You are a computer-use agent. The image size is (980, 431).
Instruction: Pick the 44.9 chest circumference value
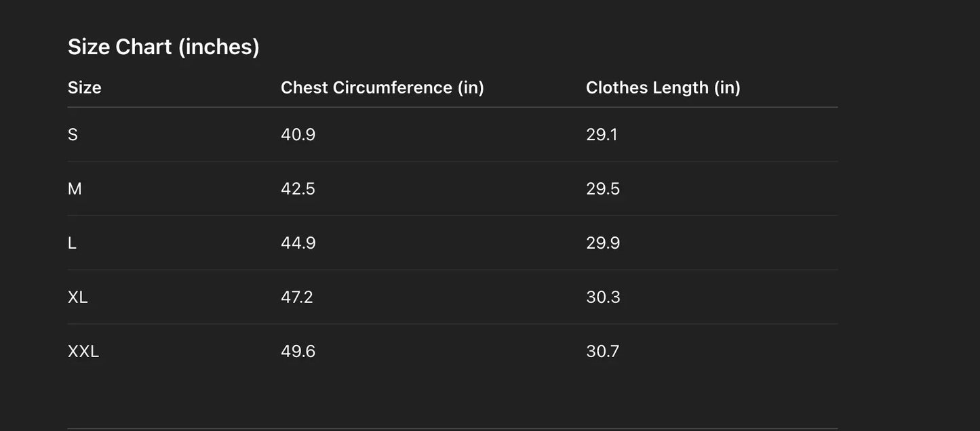click(298, 243)
